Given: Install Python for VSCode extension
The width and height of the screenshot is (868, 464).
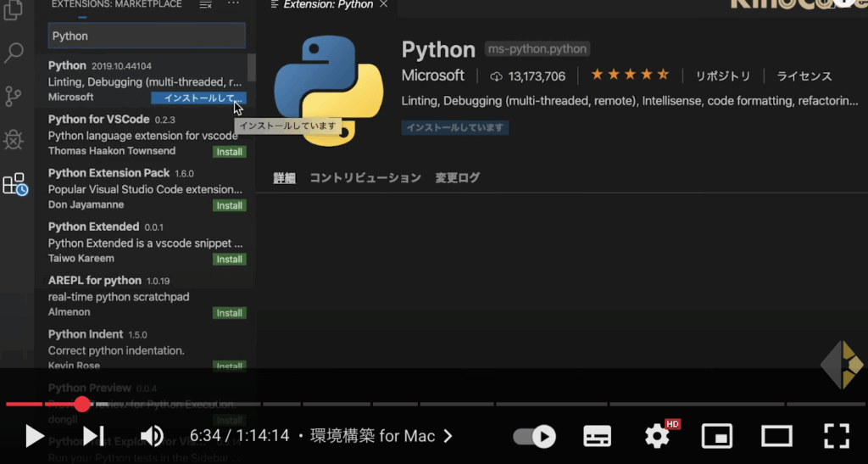Looking at the screenshot, I should click(229, 152).
